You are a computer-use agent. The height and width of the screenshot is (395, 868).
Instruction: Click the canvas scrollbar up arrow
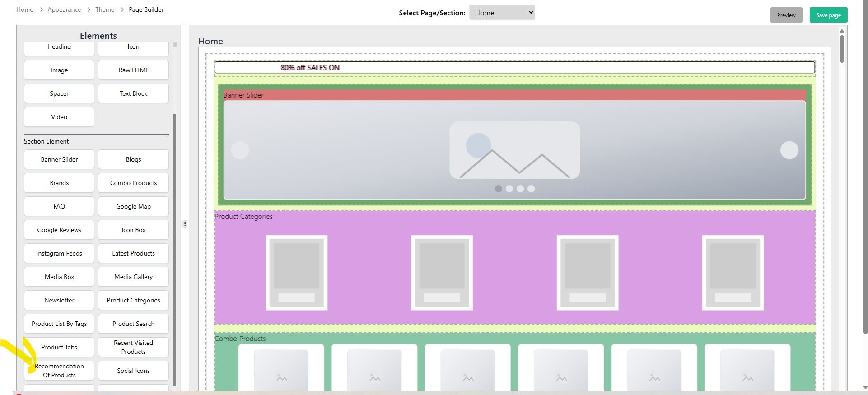click(842, 31)
